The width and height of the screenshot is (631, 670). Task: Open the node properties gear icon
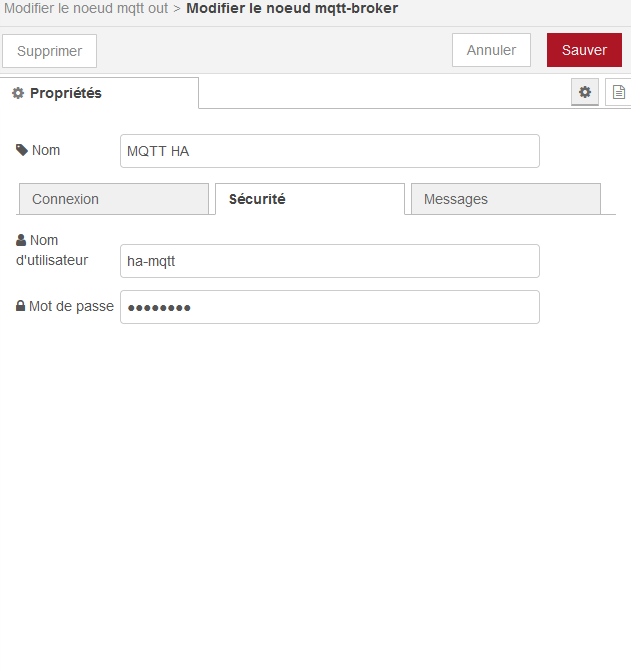coord(585,92)
